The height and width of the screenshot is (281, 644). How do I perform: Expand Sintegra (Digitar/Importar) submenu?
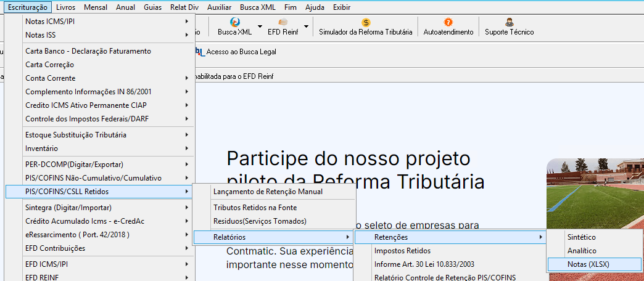click(99, 208)
